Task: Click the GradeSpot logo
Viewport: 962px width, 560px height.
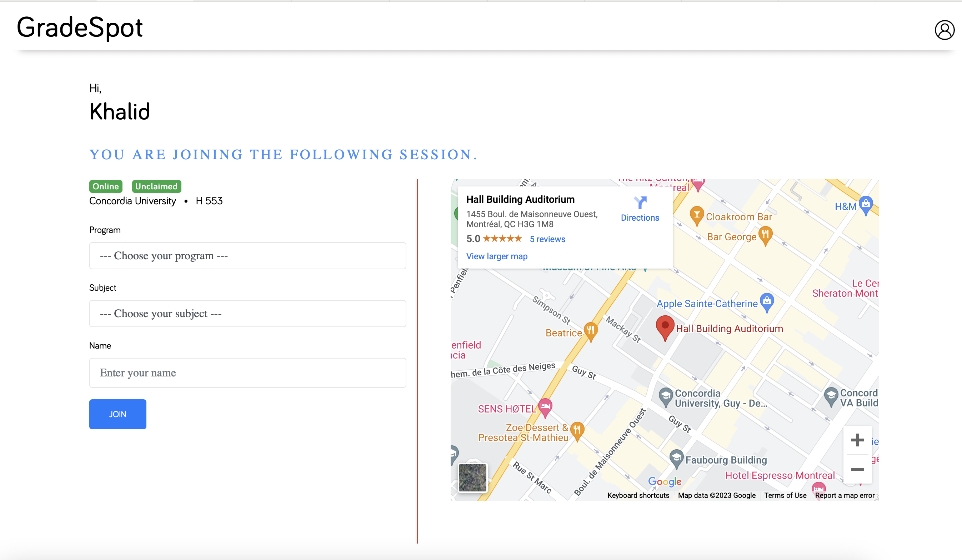Action: [x=79, y=27]
